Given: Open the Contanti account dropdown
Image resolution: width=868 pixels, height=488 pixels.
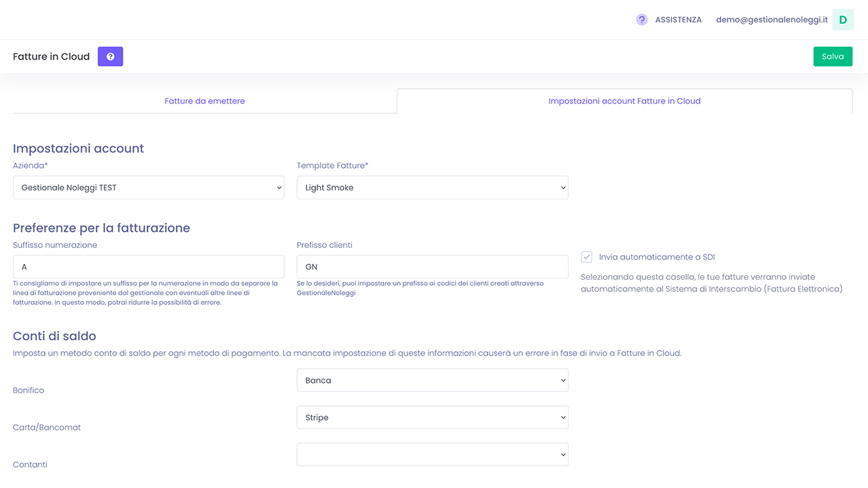Looking at the screenshot, I should (433, 455).
